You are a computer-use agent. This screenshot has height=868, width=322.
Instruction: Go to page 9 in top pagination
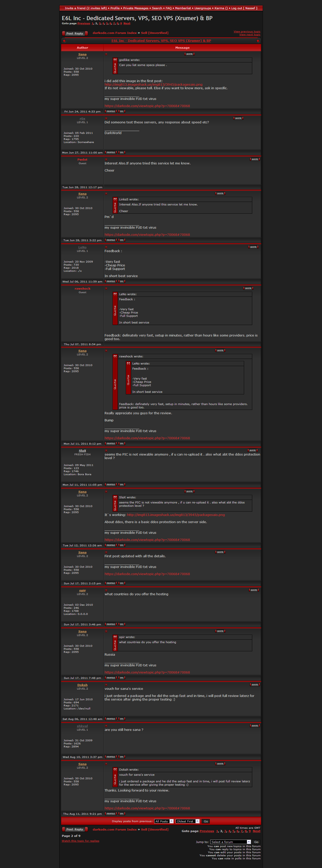[121, 24]
